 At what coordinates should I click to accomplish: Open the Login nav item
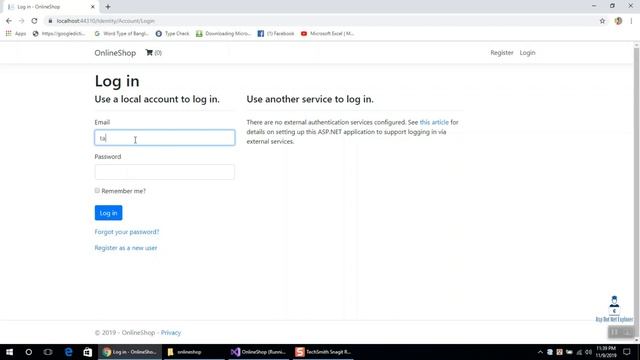click(527, 53)
